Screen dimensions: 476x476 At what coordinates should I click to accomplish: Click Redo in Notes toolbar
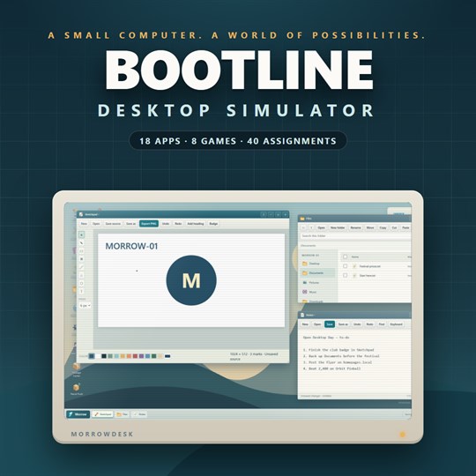[x=369, y=324]
